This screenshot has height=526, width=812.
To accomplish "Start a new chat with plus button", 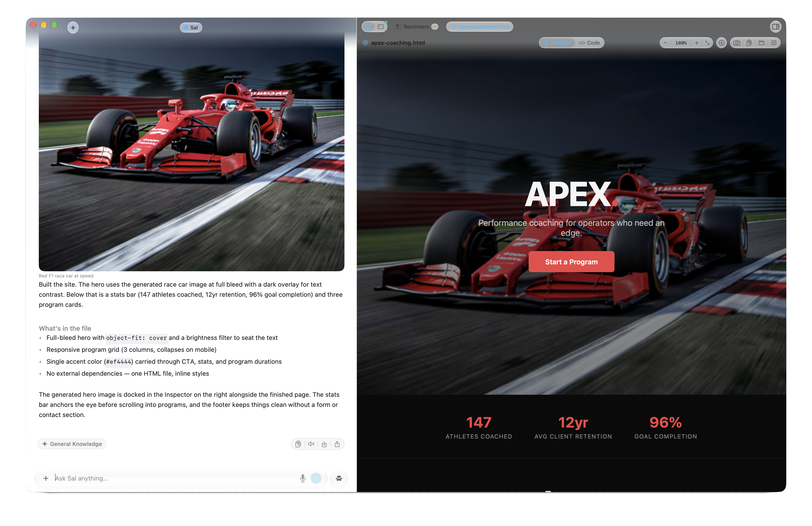I will [x=73, y=28].
